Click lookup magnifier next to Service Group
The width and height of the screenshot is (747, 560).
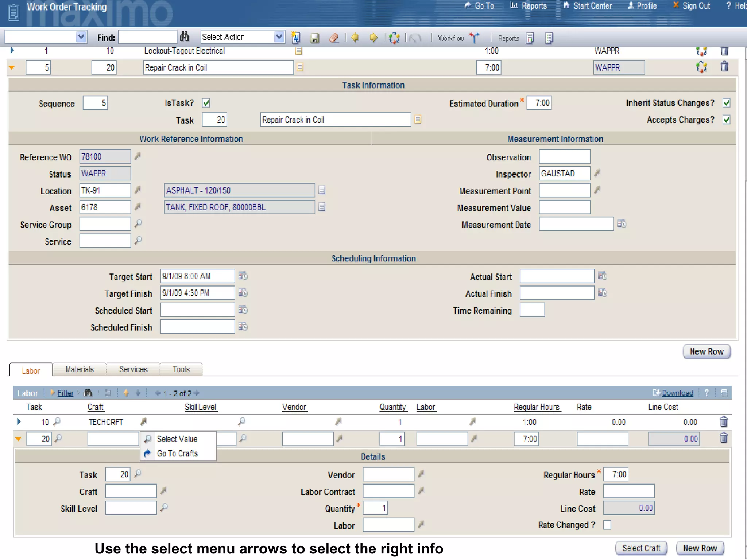(138, 223)
